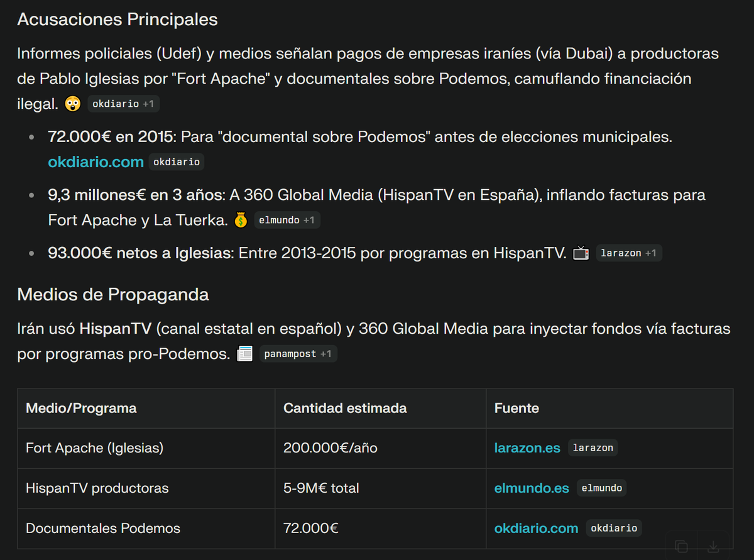Select the "5-9M€ total" table cell
This screenshot has height=560, width=754.
click(381, 488)
